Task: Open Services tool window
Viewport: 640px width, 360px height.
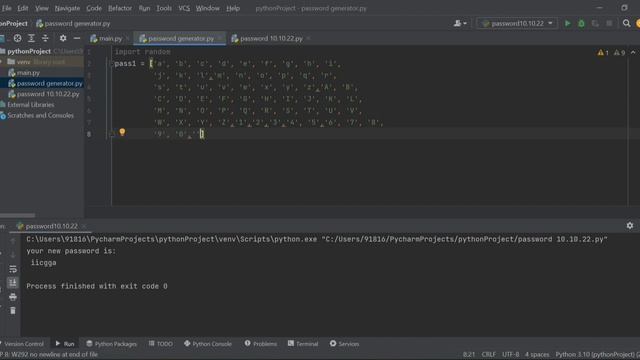Action: [344, 344]
